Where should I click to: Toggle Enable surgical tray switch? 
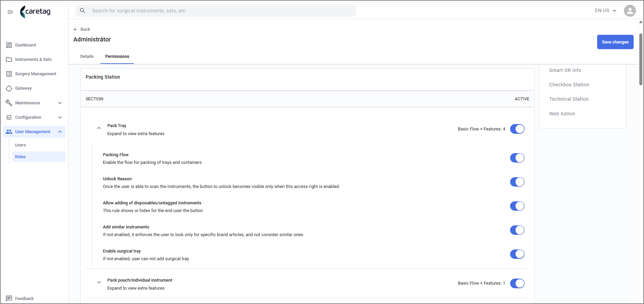pos(517,254)
